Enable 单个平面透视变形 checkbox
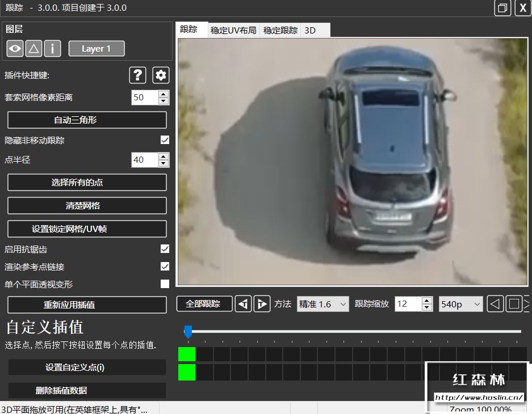The width and height of the screenshot is (532, 414). coord(165,284)
